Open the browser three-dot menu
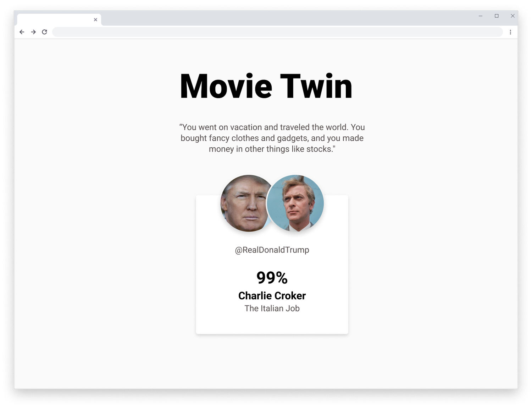This screenshot has width=532, height=408. (x=510, y=32)
